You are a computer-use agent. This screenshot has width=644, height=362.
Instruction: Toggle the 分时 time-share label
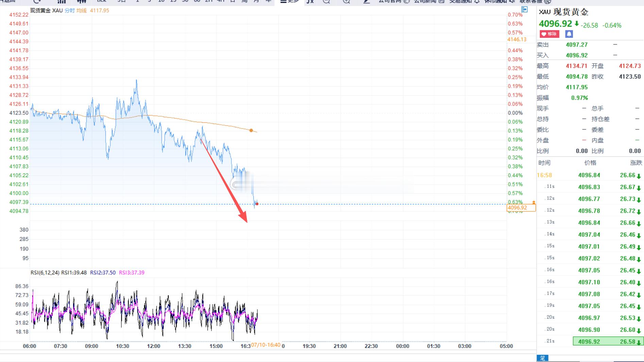tap(70, 11)
